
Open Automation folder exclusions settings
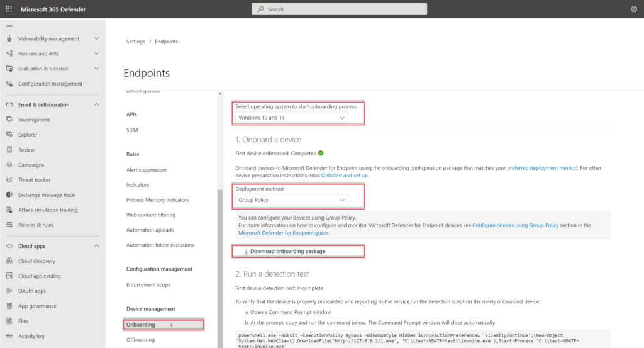click(x=160, y=245)
